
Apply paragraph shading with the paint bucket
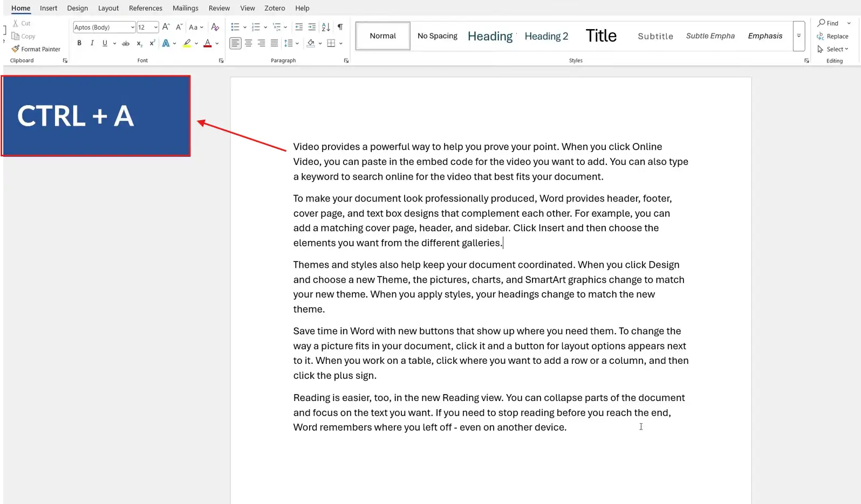(311, 43)
